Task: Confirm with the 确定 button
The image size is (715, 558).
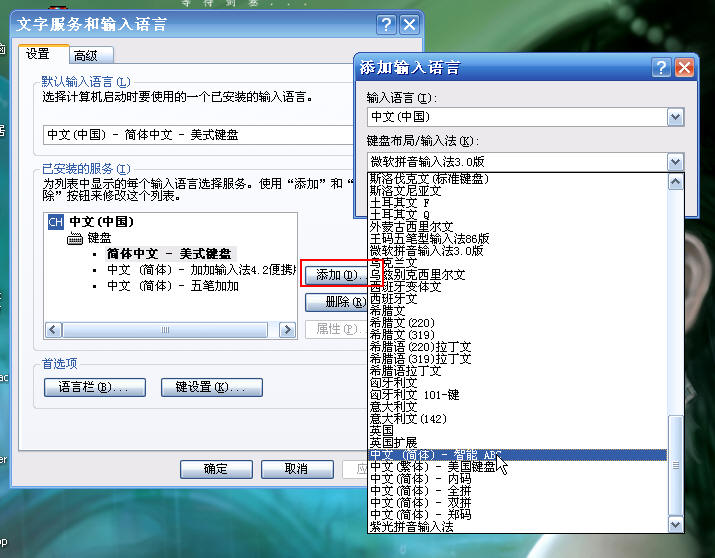Action: pyautogui.click(x=216, y=469)
